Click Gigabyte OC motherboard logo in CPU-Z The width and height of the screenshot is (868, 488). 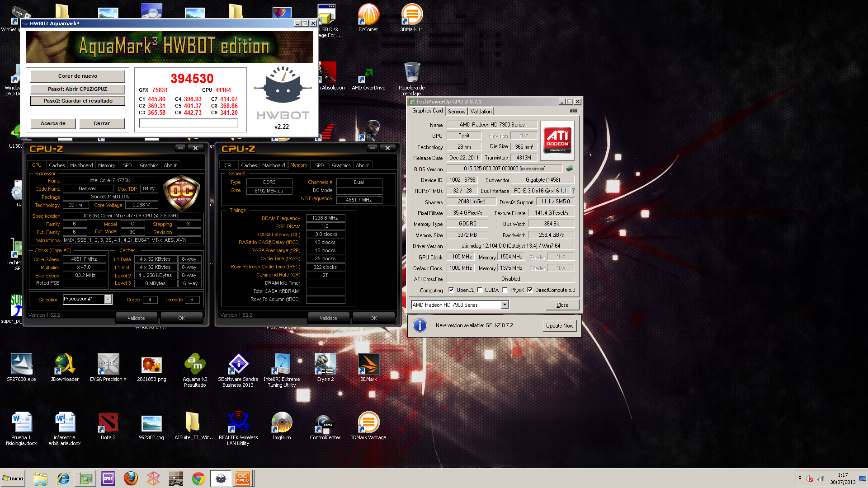[x=181, y=193]
